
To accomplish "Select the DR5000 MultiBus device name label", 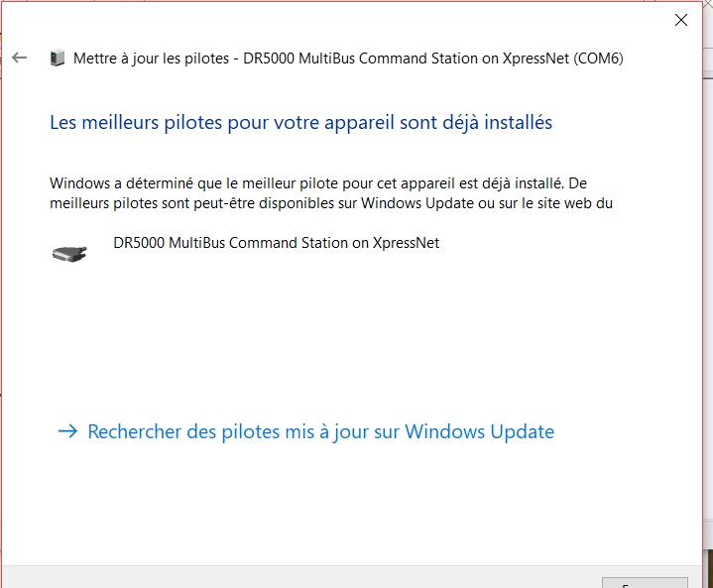I will 276,243.
